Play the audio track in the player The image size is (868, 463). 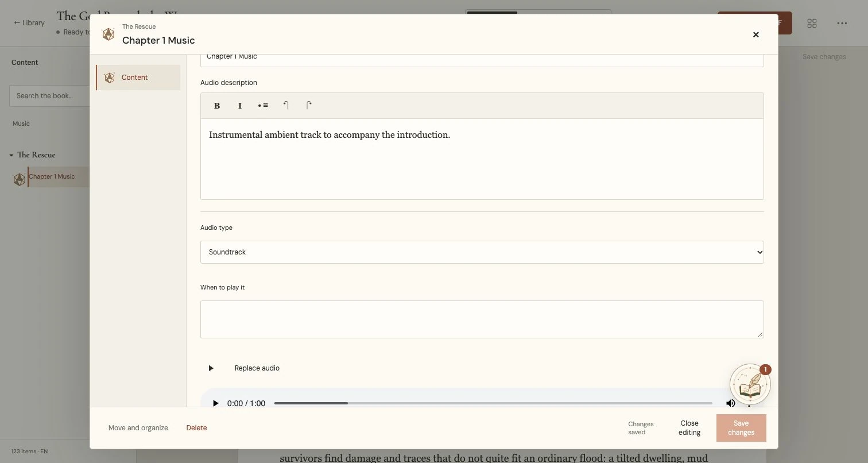[215, 403]
